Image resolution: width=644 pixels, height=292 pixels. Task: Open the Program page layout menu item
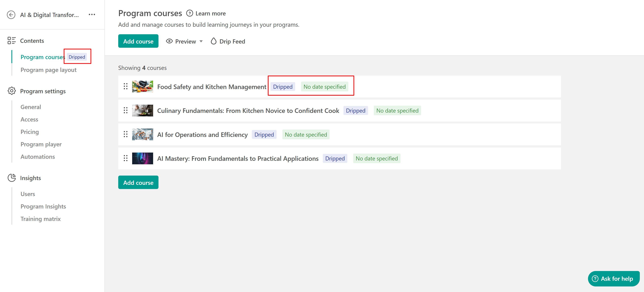(x=48, y=70)
